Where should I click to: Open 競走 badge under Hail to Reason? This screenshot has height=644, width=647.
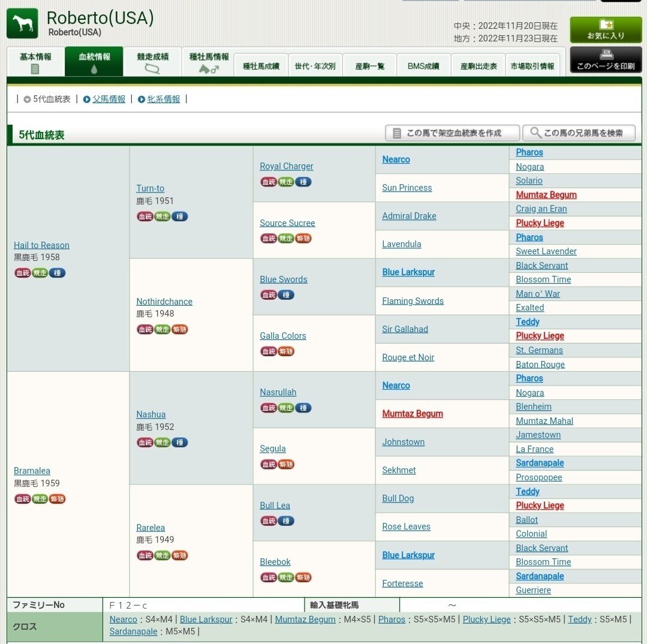pos(40,273)
